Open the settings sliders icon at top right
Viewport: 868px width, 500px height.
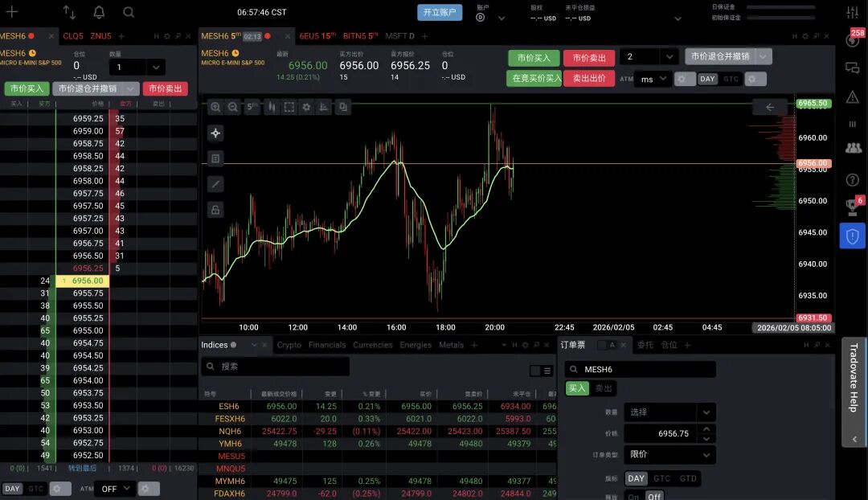[853, 12]
